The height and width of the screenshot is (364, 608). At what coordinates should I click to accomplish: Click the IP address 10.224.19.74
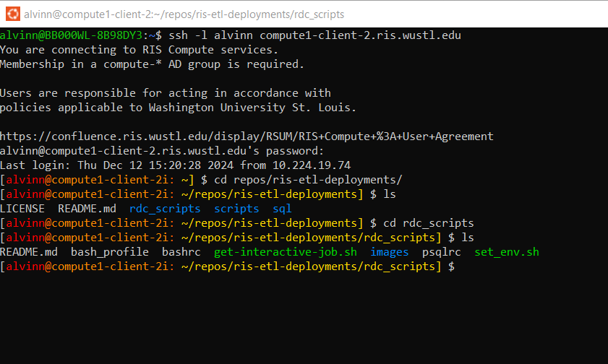(x=312, y=165)
